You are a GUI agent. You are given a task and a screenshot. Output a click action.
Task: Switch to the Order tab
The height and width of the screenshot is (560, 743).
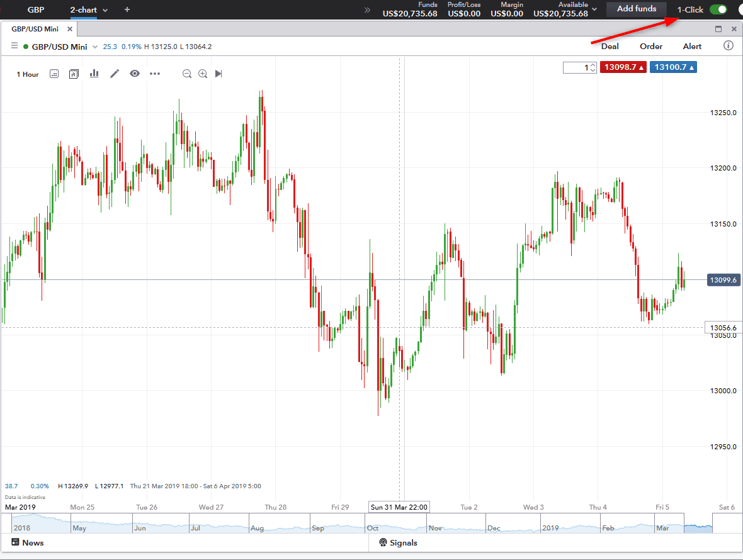click(x=651, y=46)
